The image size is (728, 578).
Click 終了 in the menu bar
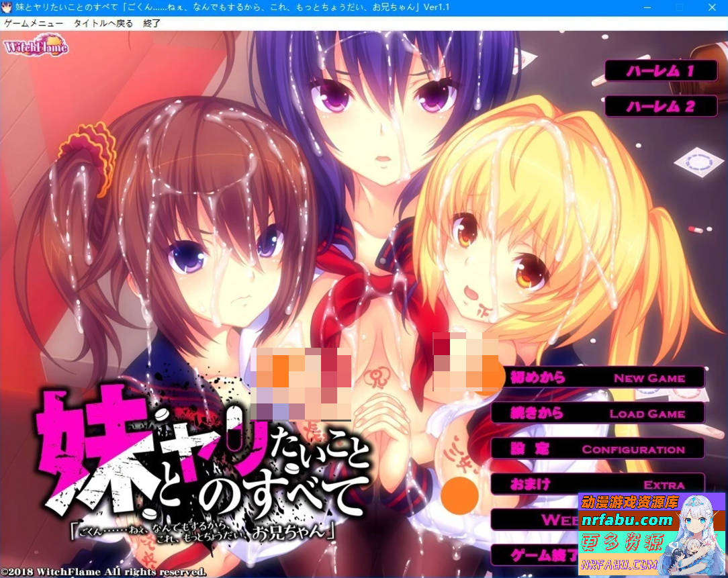[151, 23]
